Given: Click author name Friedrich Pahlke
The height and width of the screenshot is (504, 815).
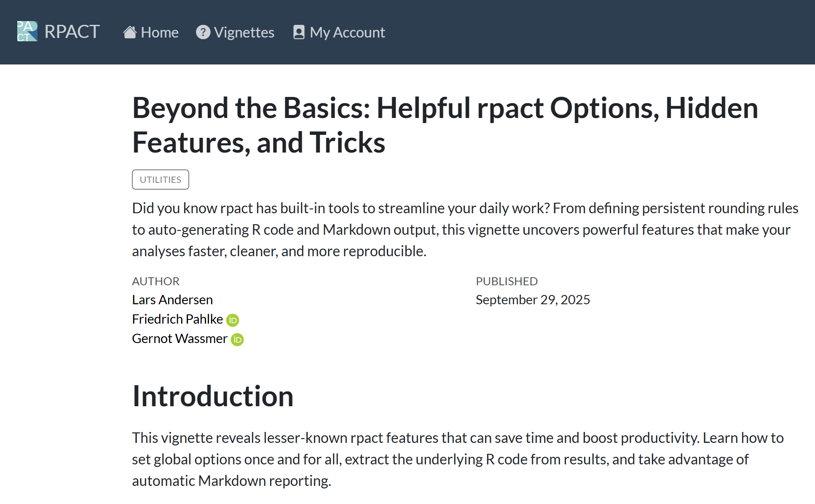Looking at the screenshot, I should click(x=177, y=319).
